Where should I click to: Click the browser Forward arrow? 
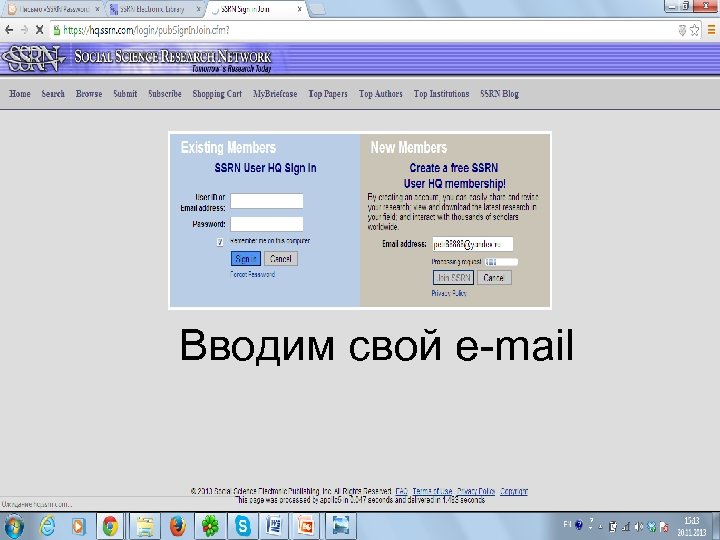tap(24, 30)
